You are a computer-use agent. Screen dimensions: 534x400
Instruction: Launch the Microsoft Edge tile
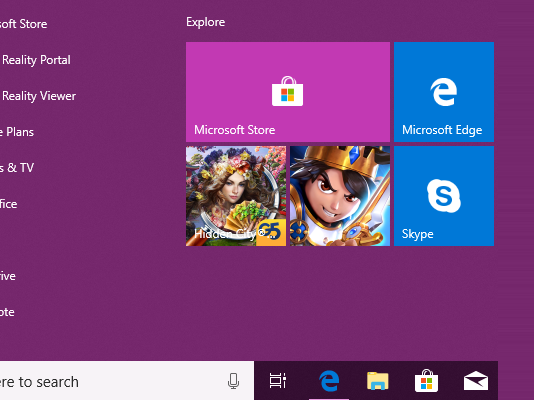444,92
